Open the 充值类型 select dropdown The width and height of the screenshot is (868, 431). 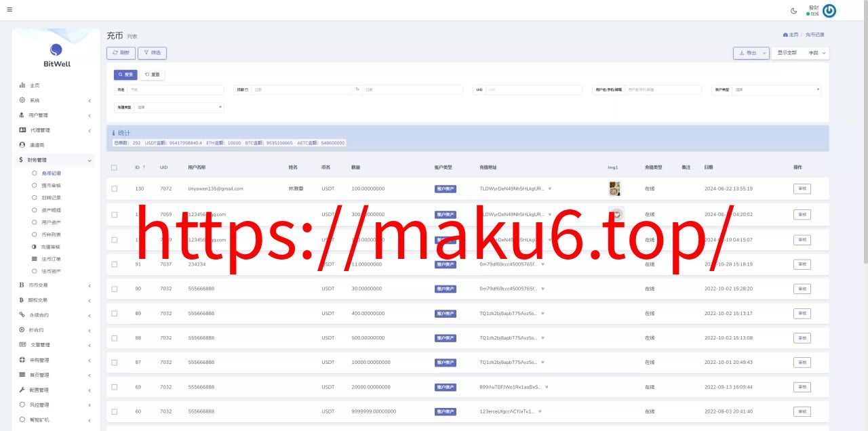pos(180,107)
